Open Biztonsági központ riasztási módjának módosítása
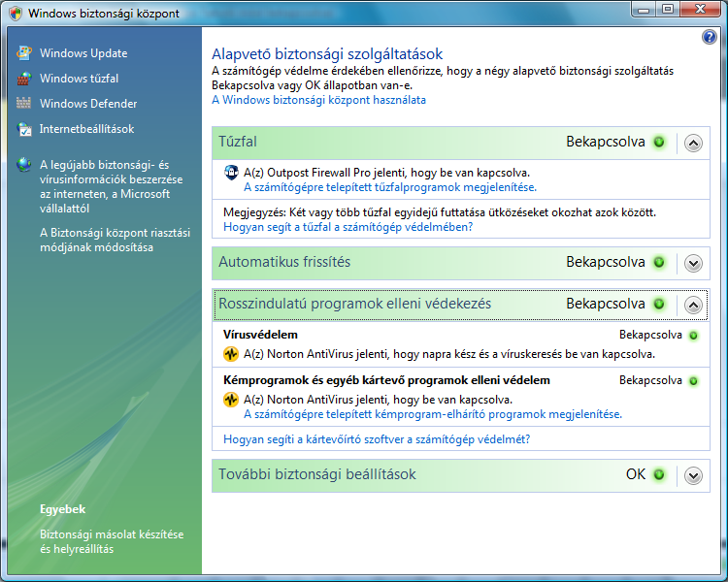 point(116,240)
